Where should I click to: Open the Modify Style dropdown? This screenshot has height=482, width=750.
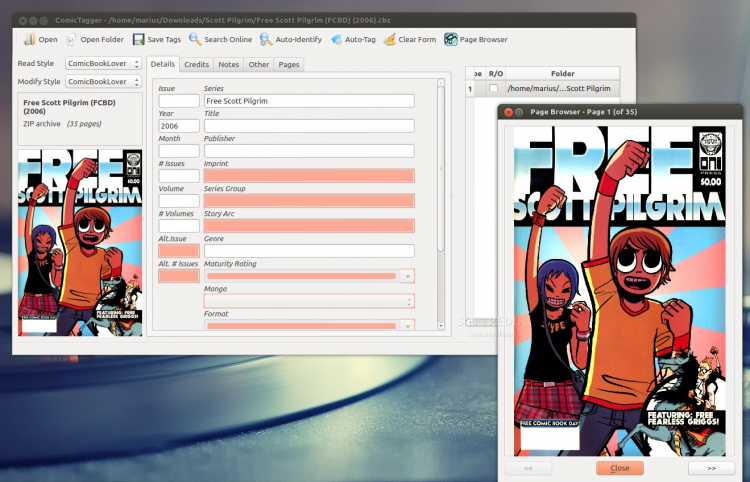(x=103, y=81)
